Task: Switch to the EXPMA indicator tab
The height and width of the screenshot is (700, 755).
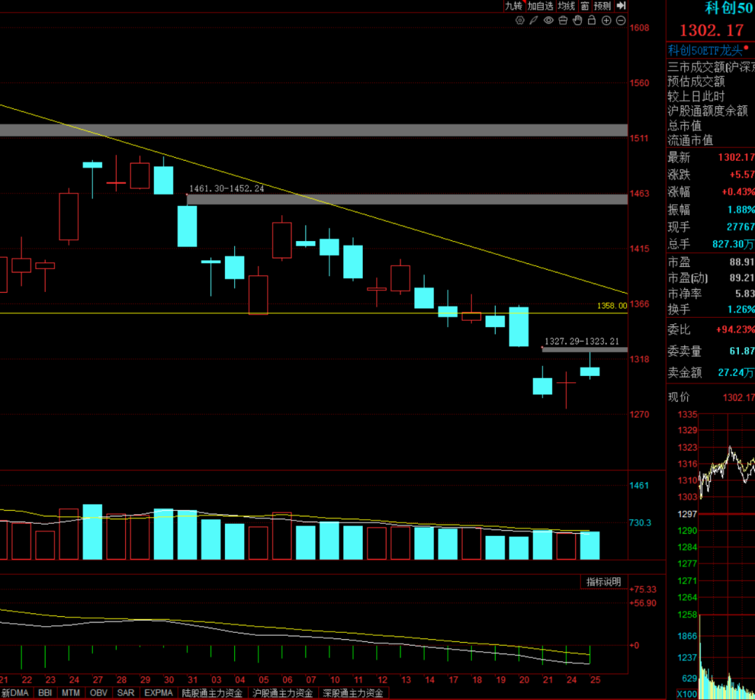Action: (x=160, y=693)
